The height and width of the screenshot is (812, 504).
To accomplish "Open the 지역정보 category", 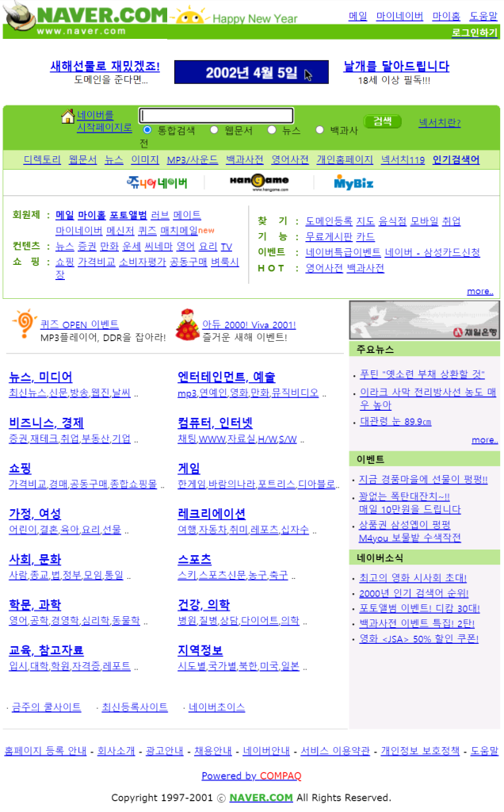I will point(200,650).
